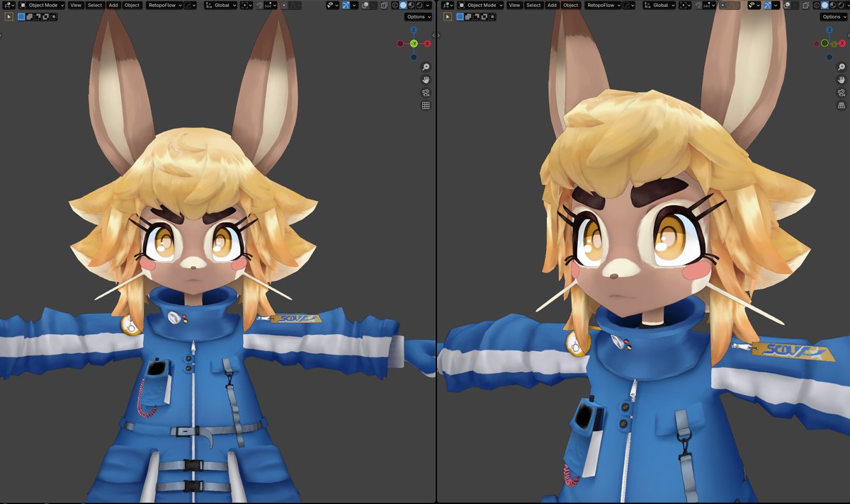Open the Global transform orientation dropdown
Viewport: 850px width, 504px height.
220,5
